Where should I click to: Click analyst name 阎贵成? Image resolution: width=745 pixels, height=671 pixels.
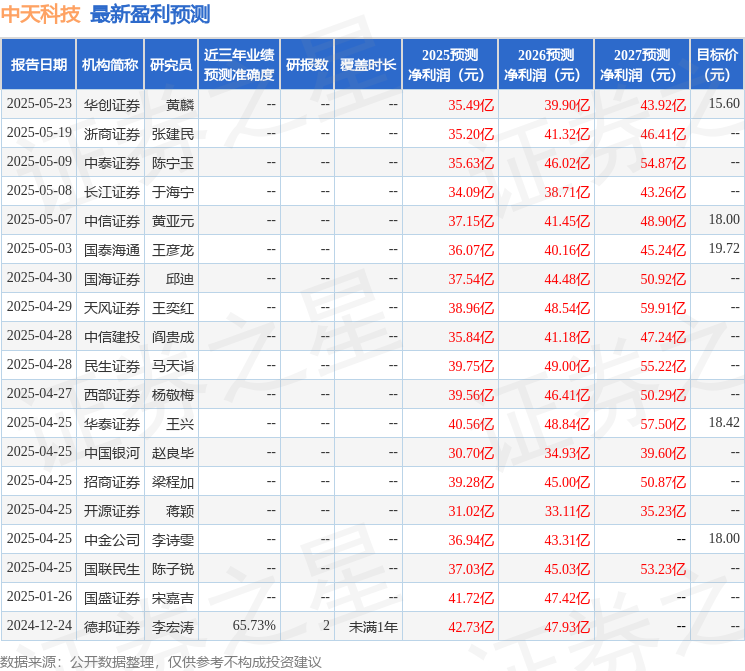click(x=173, y=337)
